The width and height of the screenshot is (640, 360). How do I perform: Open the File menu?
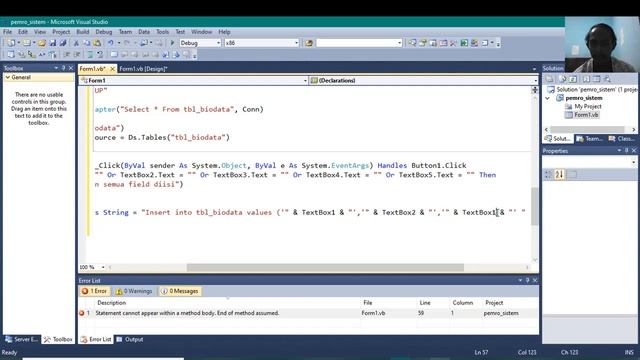pos(7,32)
